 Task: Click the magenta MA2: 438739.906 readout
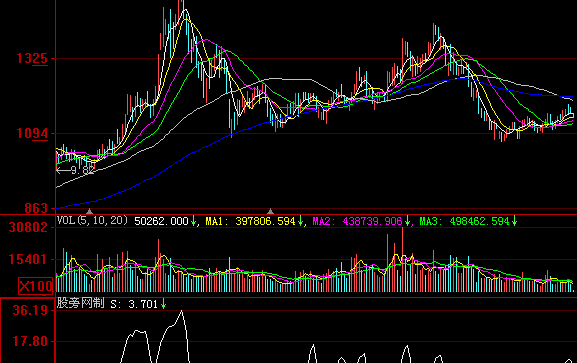[x=357, y=221]
